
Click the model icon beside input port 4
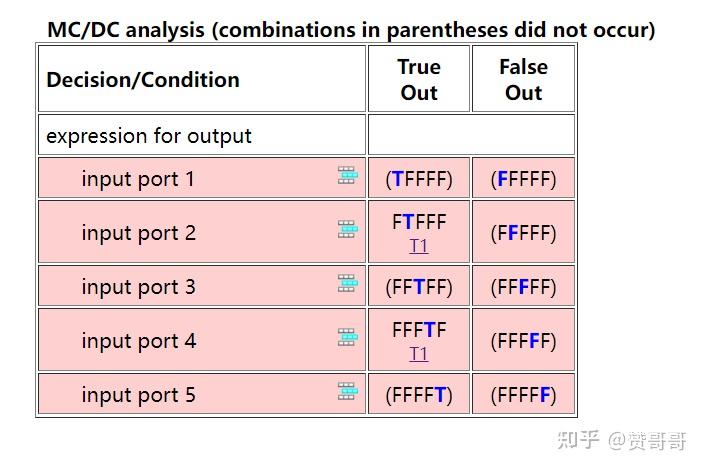[347, 338]
